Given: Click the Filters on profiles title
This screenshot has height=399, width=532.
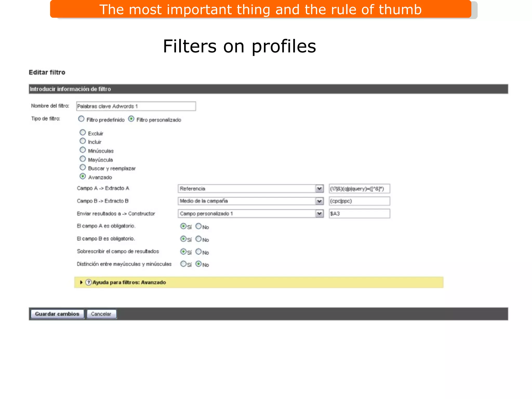Looking at the screenshot, I should pyautogui.click(x=240, y=46).
